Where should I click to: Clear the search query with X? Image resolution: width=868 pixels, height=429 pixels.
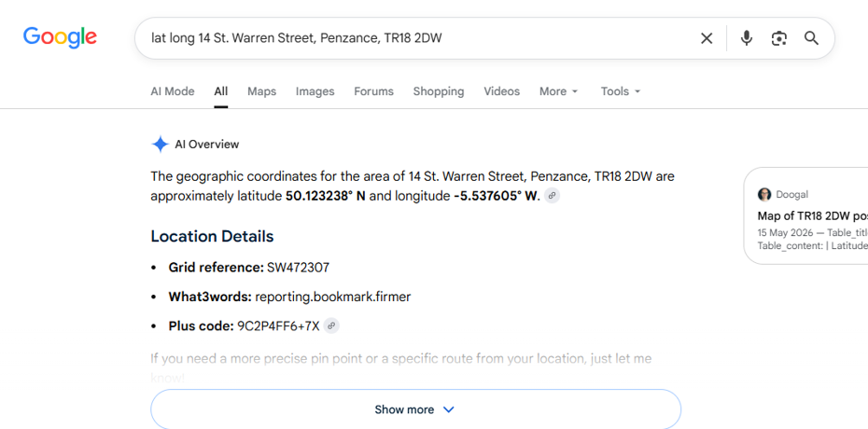[707, 38]
